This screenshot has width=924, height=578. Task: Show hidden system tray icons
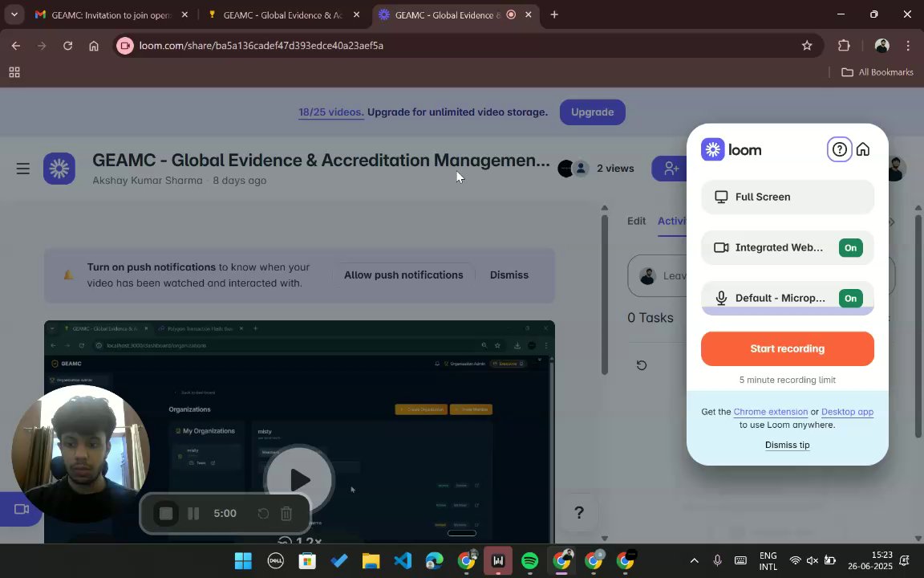(694, 560)
